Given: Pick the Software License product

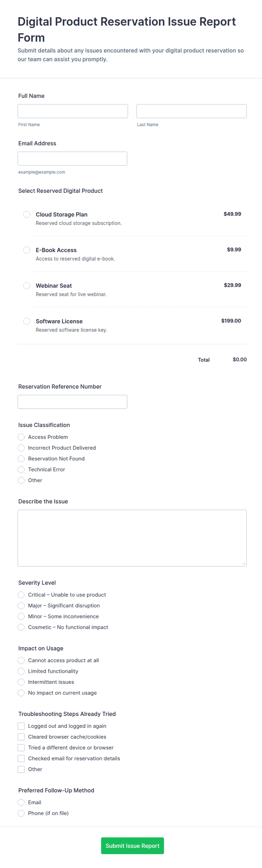Looking at the screenshot, I should [27, 321].
